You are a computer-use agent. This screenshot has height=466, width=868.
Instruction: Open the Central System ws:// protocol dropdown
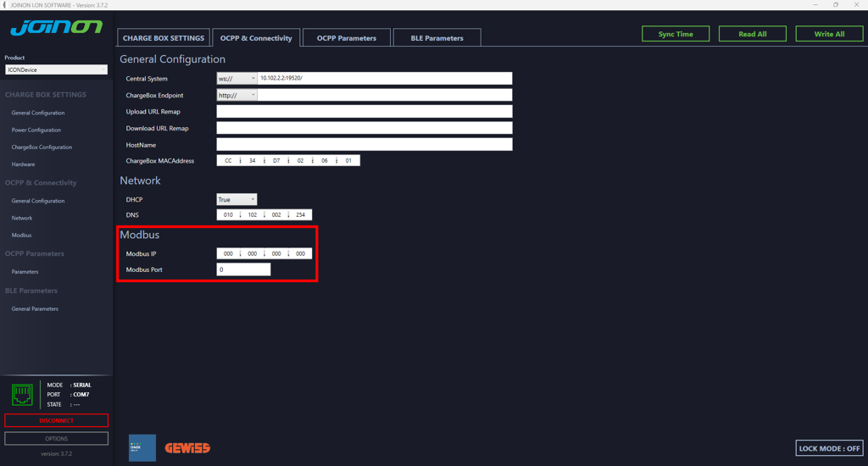tap(236, 79)
